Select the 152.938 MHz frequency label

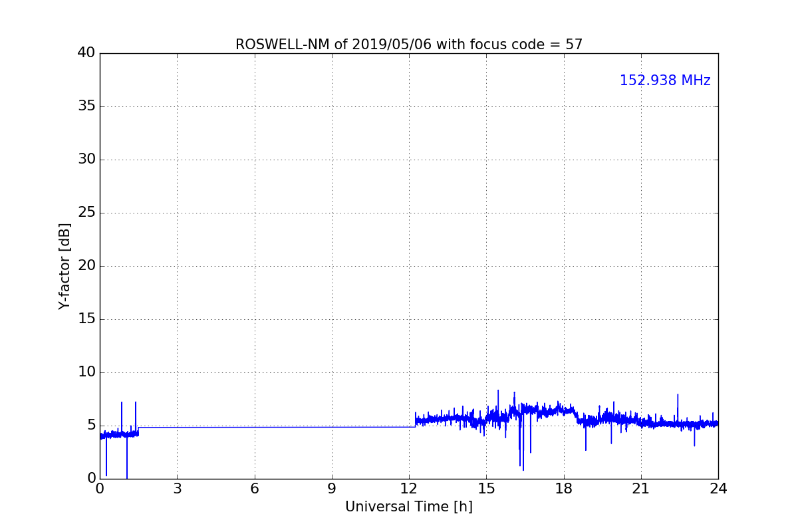click(665, 80)
